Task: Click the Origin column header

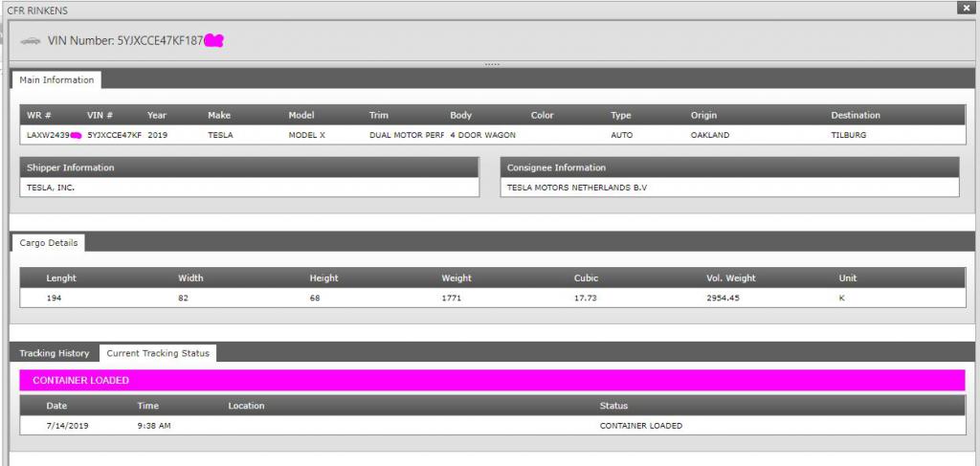Action: click(x=703, y=115)
